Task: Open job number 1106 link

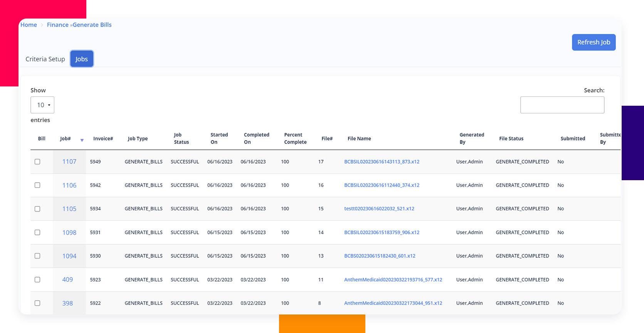Action: (69, 185)
